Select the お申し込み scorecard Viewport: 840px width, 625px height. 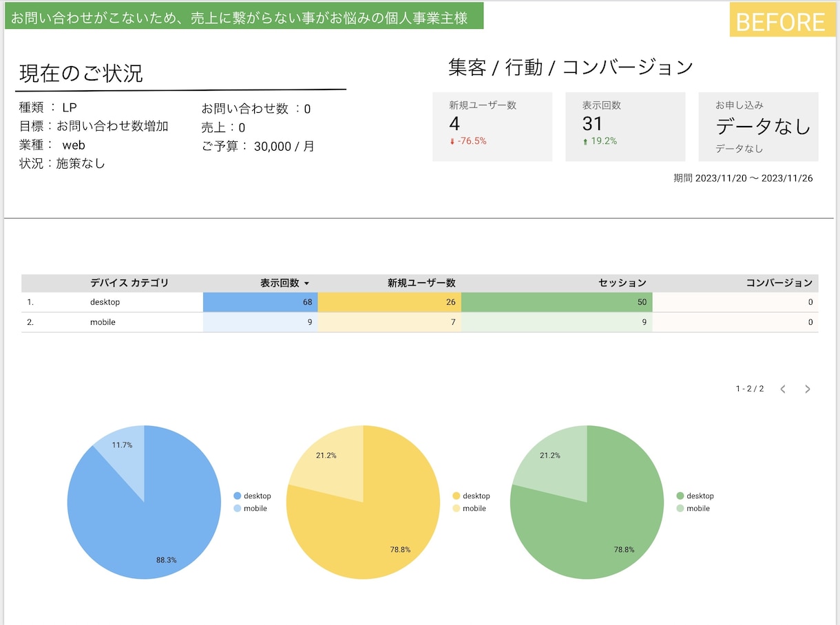(758, 127)
